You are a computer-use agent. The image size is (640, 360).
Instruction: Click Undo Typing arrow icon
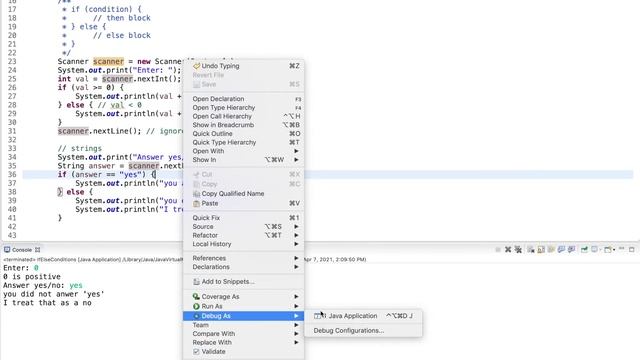click(x=196, y=66)
